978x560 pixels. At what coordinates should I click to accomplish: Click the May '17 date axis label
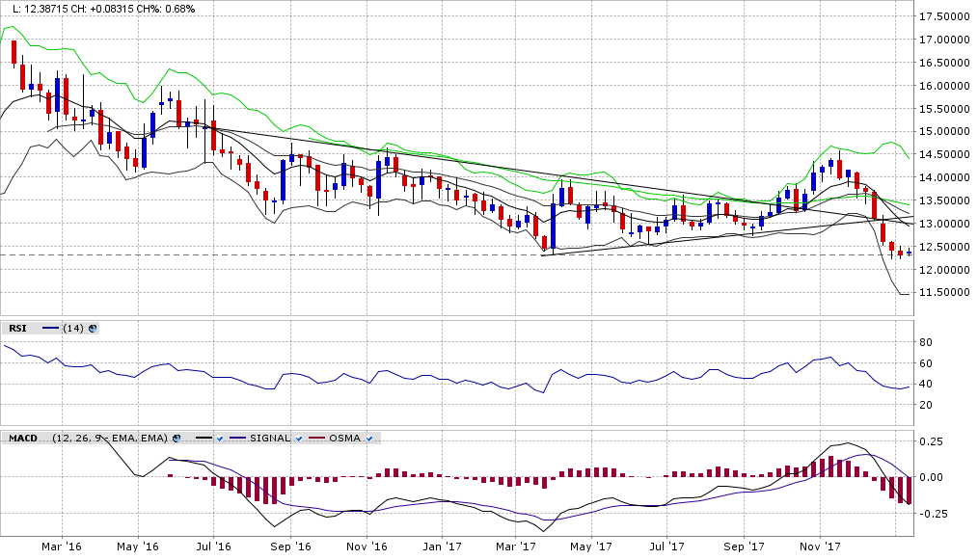point(591,547)
